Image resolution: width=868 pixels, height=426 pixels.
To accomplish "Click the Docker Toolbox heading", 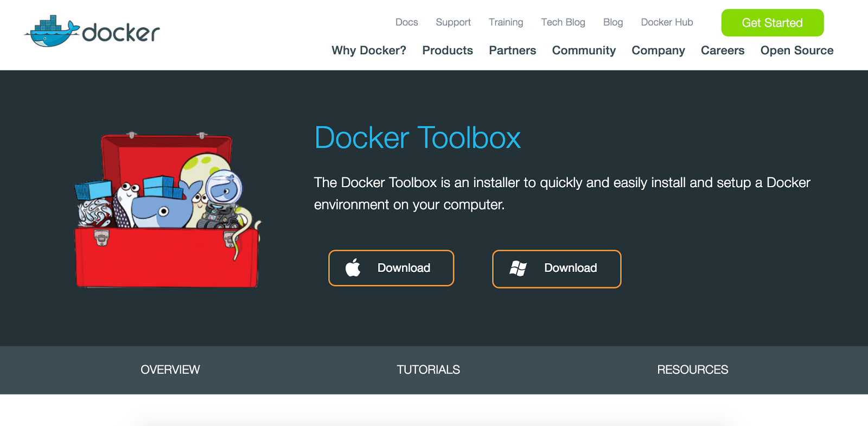I will pyautogui.click(x=418, y=138).
